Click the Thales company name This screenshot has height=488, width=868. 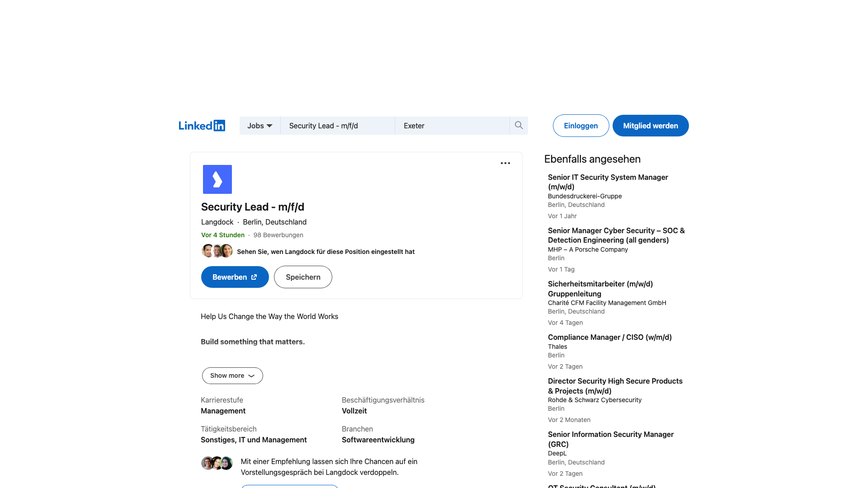click(x=557, y=347)
